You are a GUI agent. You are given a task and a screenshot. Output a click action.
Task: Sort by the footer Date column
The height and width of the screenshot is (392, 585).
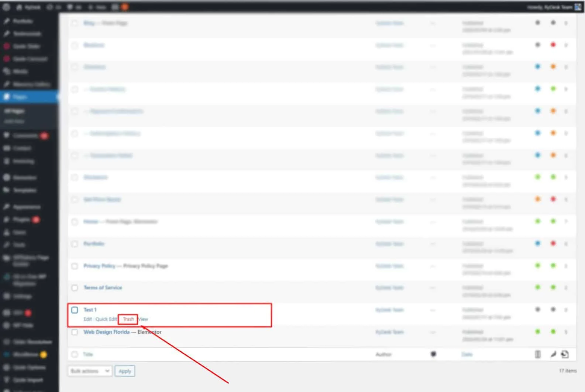click(x=467, y=354)
